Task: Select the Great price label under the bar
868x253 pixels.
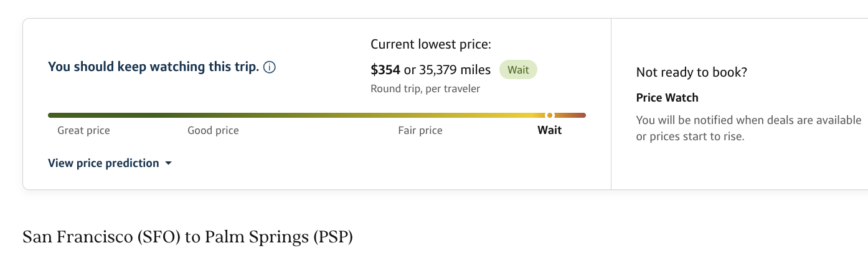Action: coord(83,130)
